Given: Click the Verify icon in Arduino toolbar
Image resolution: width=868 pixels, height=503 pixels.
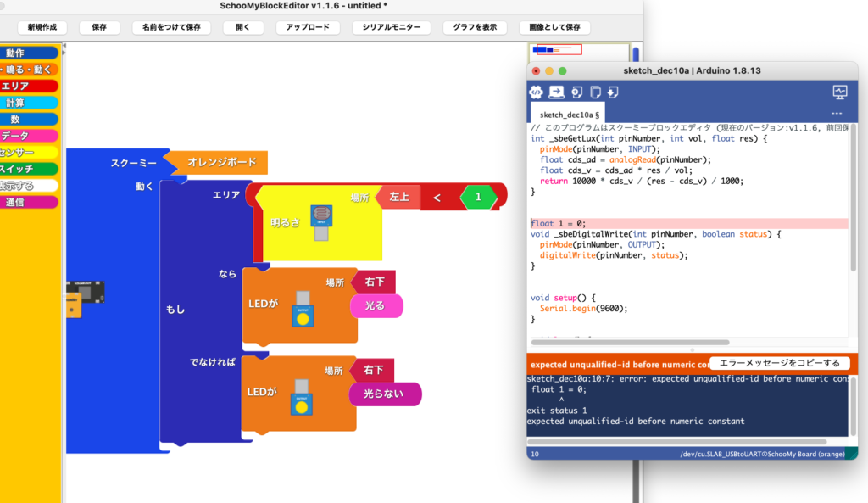Looking at the screenshot, I should [x=536, y=92].
